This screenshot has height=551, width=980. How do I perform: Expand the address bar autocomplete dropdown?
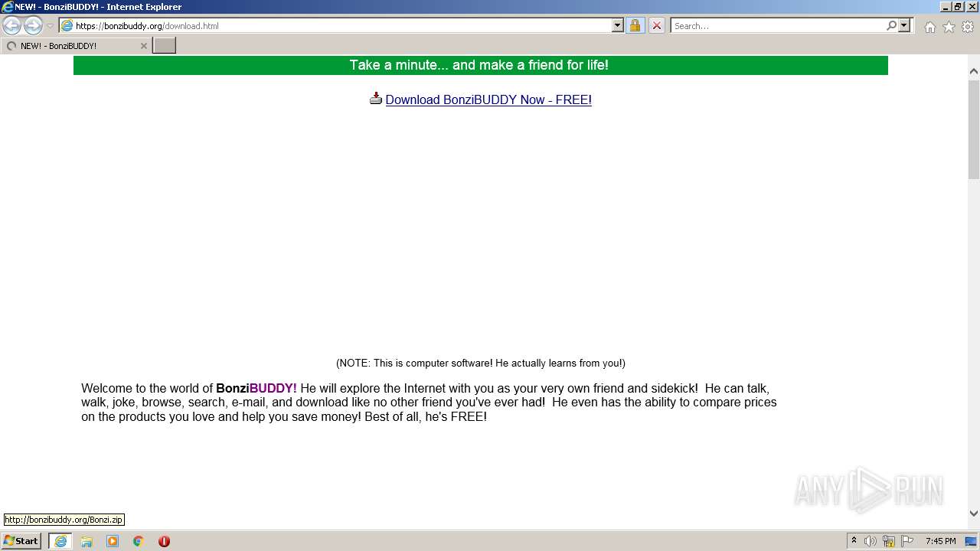tap(617, 25)
